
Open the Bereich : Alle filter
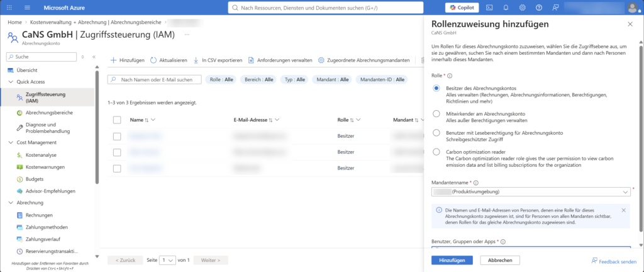point(258,79)
